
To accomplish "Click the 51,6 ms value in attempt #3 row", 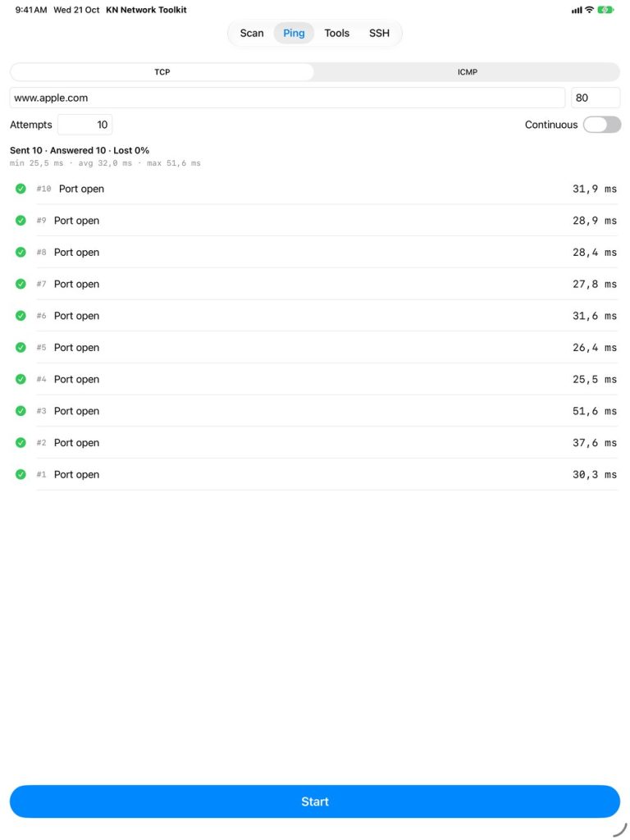I will pyautogui.click(x=595, y=411).
